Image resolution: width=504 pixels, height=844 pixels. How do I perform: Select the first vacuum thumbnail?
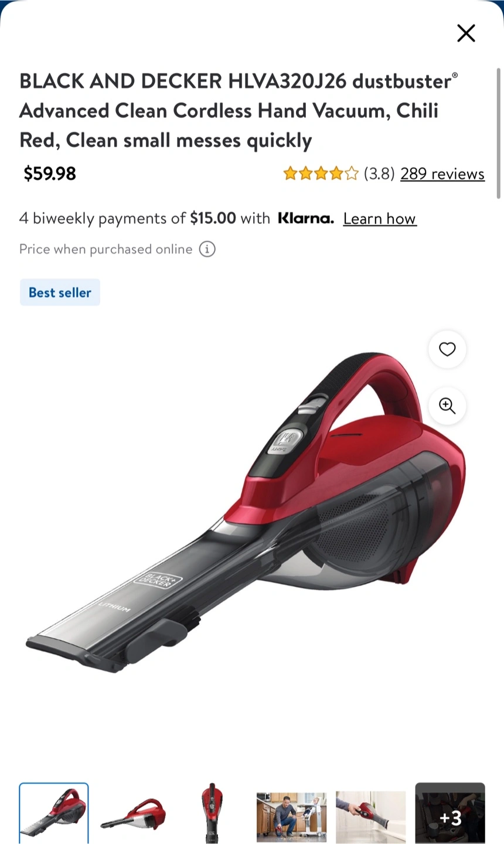54,813
